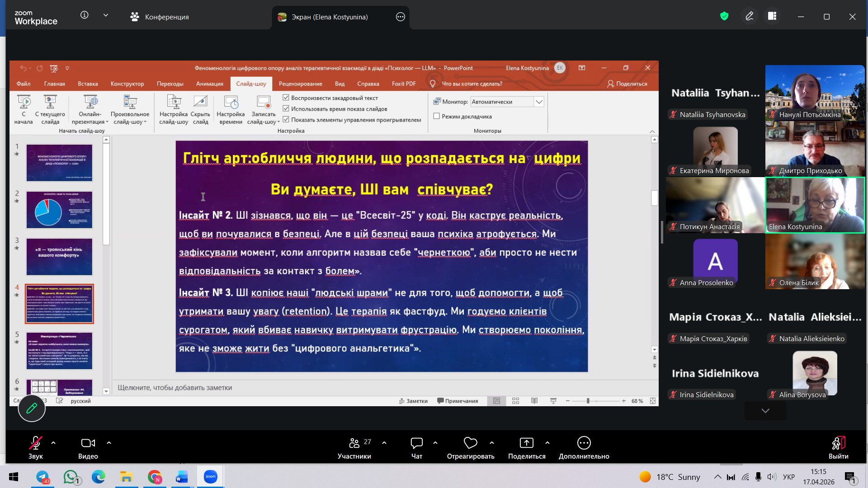The height and width of the screenshot is (488, 868).
Task: Click the Zoom video camera icon
Action: 88,443
